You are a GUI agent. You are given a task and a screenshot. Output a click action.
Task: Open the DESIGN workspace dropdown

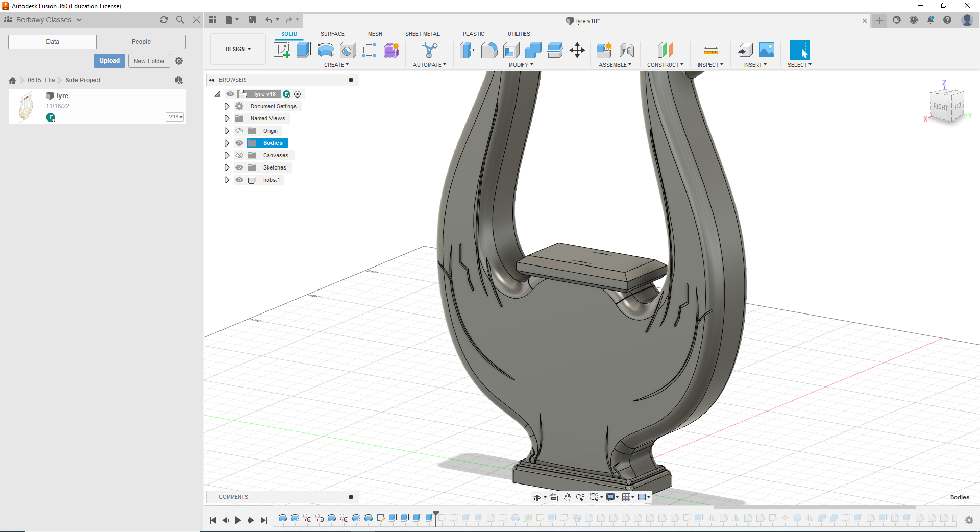coord(238,49)
